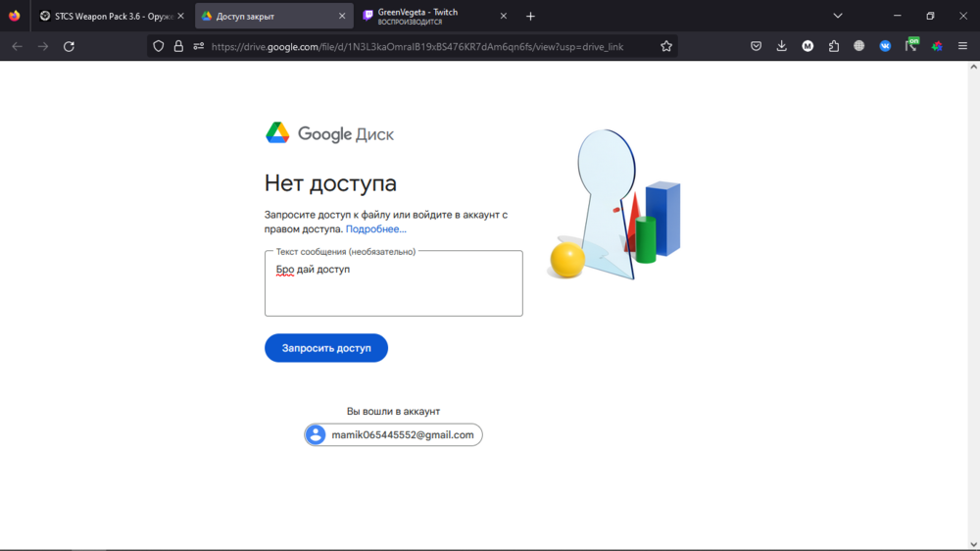Screen dimensions: 980x551
Task: Bookmark this page with the star icon
Action: [x=666, y=46]
